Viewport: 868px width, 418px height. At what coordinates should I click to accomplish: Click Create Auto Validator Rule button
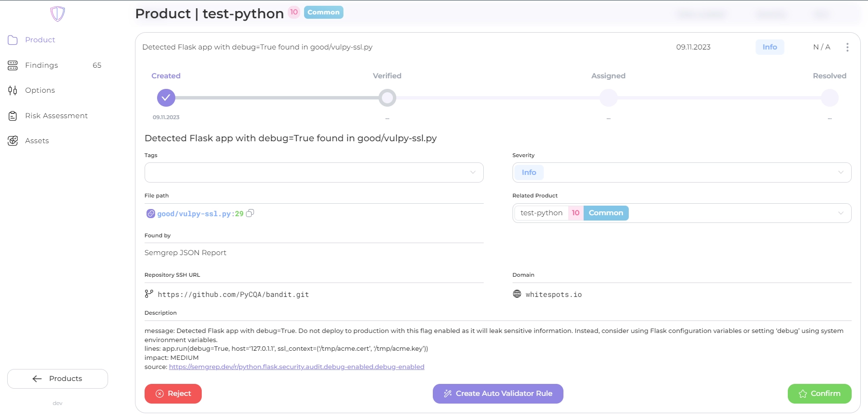(498, 393)
